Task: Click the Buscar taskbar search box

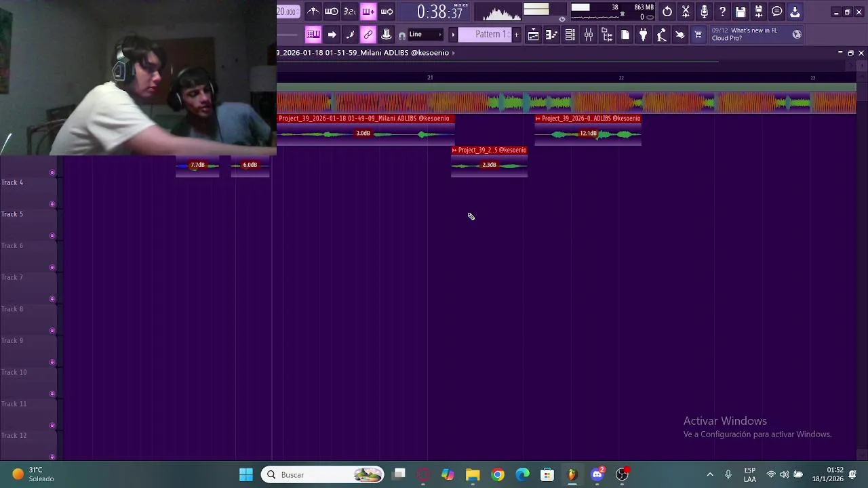Action: pyautogui.click(x=323, y=474)
